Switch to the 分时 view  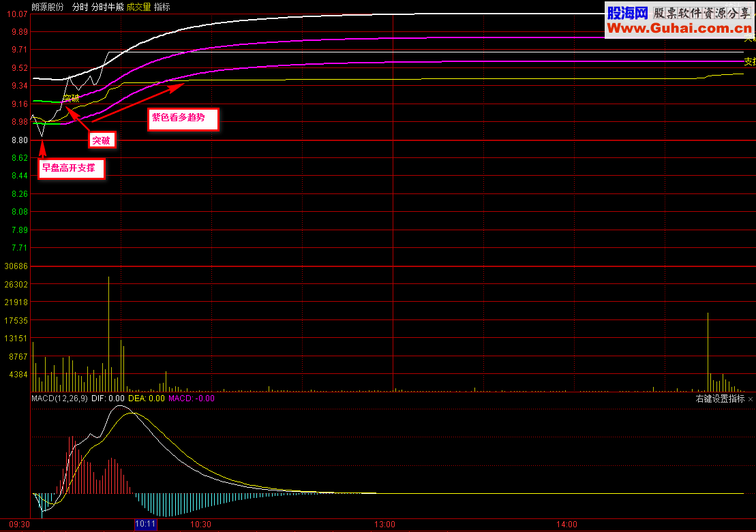tap(80, 7)
